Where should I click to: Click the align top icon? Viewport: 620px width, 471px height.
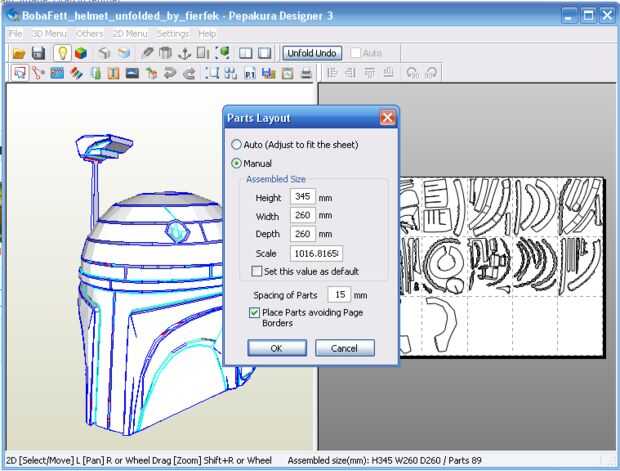click(370, 73)
